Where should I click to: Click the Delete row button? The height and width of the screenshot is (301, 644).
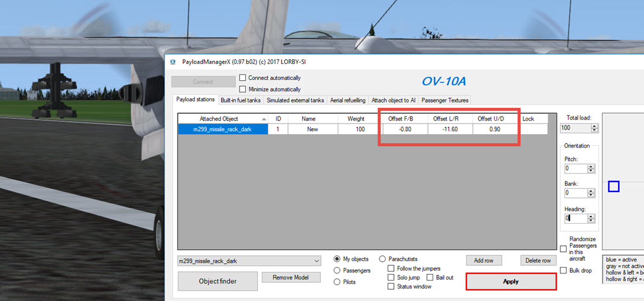[x=538, y=260]
